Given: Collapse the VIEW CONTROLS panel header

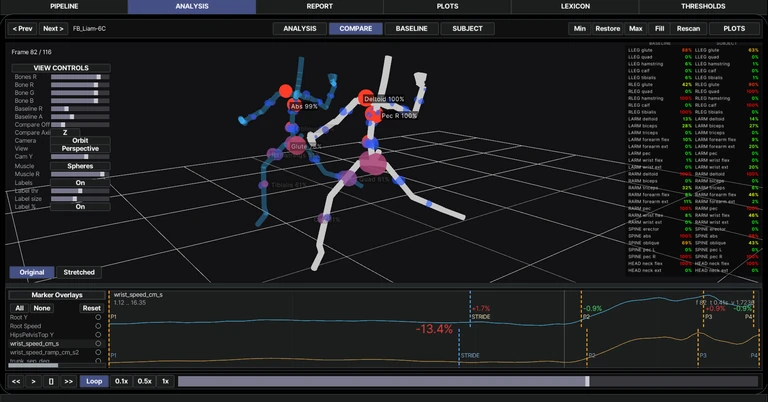Looking at the screenshot, I should pyautogui.click(x=61, y=68).
